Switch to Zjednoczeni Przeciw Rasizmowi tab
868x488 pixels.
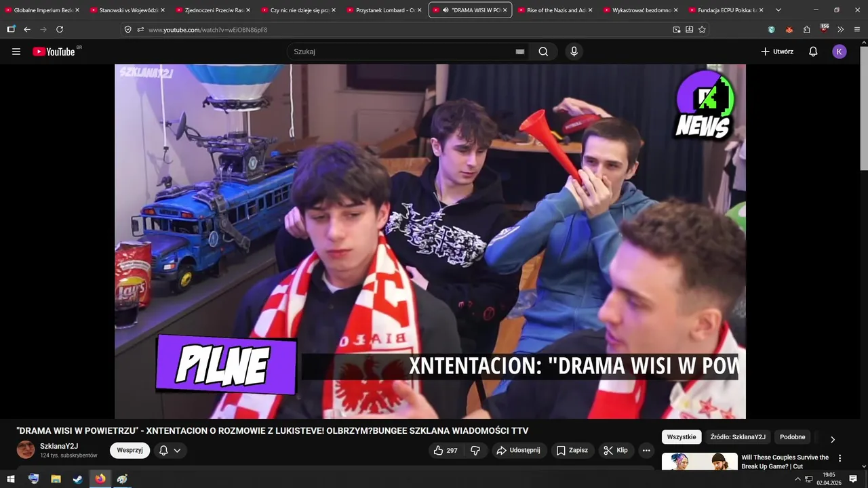coord(213,10)
